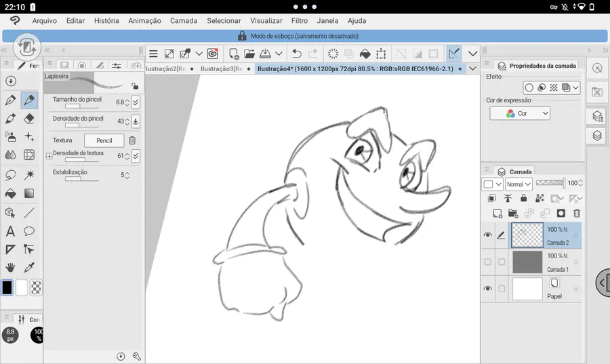Screen dimensions: 610x364
Task: Open the Editar menu
Action: pos(75,20)
